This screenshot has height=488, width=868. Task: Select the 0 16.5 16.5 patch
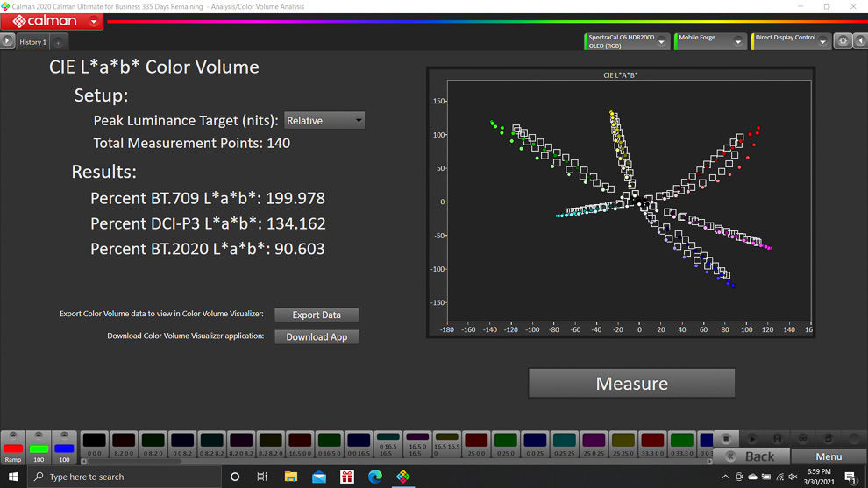(388, 444)
